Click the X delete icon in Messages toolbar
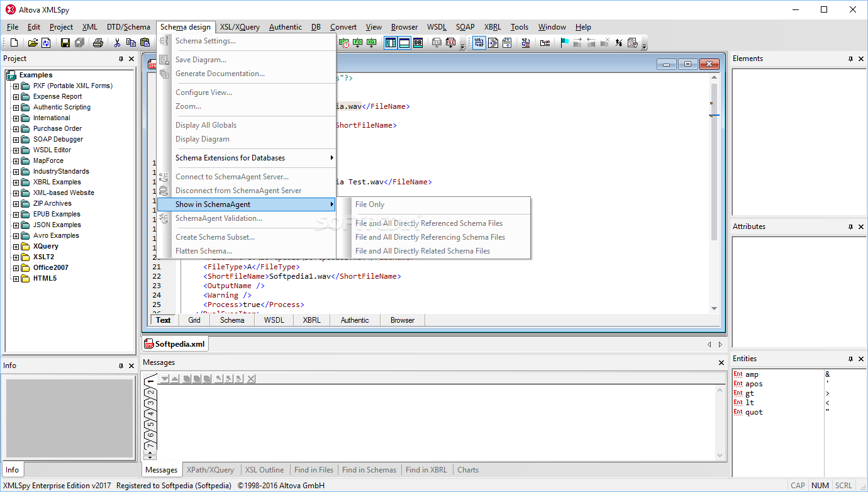The image size is (868, 492). 251,379
